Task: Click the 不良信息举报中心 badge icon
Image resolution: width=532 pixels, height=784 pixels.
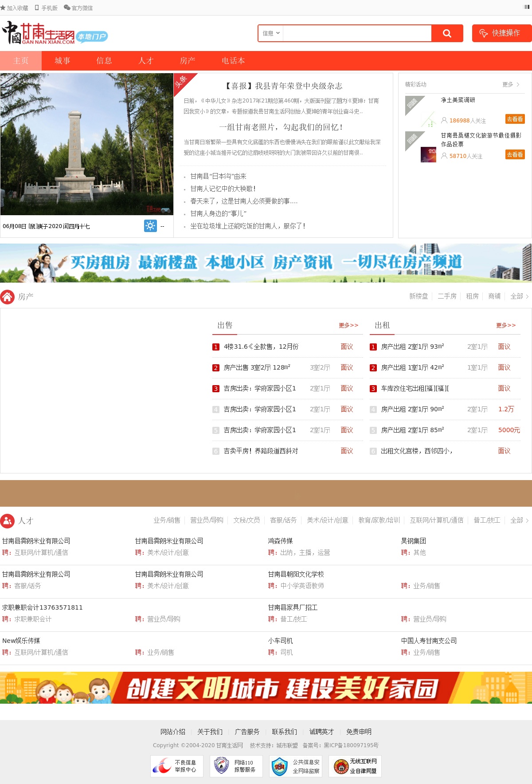Action: point(177,766)
